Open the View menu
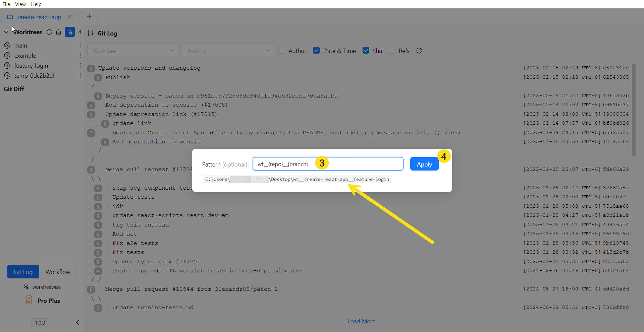 (x=20, y=4)
